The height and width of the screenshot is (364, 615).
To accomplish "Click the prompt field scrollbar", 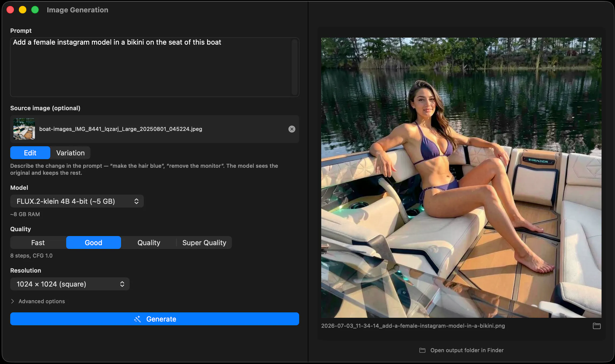I will pos(295,67).
